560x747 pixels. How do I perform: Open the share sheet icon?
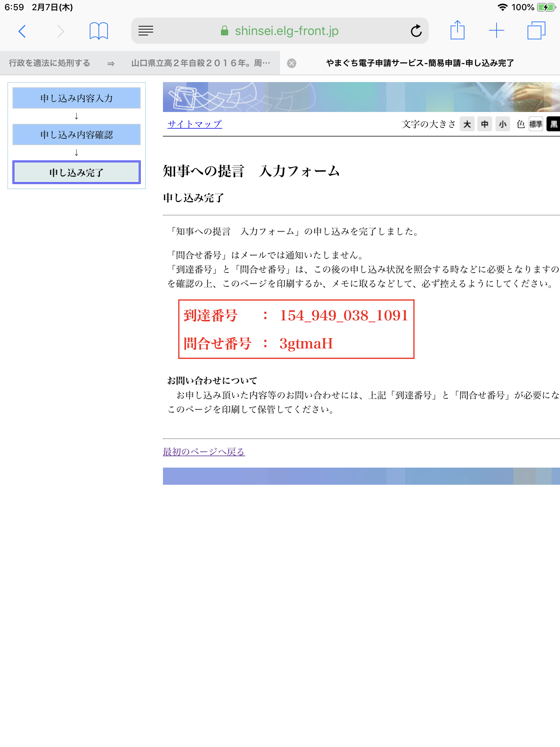(x=457, y=30)
